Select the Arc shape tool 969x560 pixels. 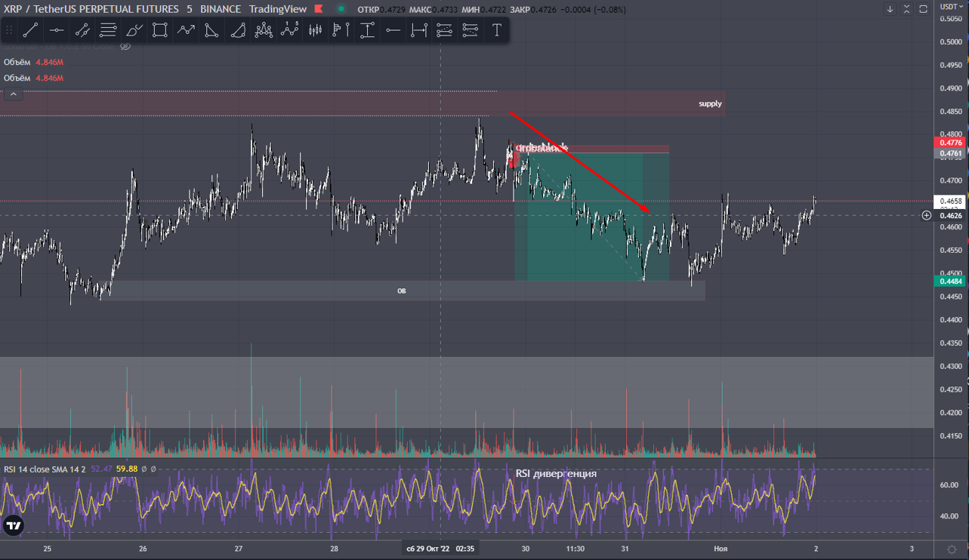[237, 30]
